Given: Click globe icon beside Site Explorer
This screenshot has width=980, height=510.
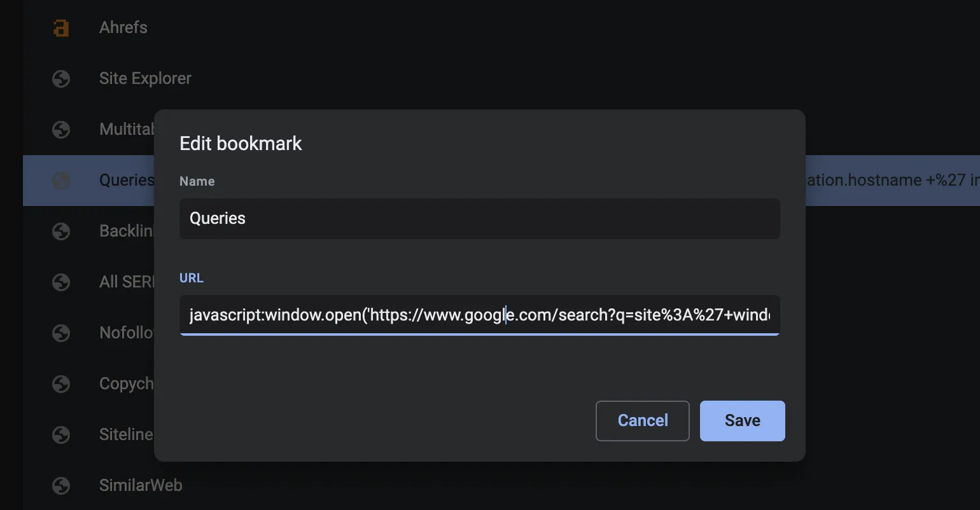Looking at the screenshot, I should click(61, 79).
